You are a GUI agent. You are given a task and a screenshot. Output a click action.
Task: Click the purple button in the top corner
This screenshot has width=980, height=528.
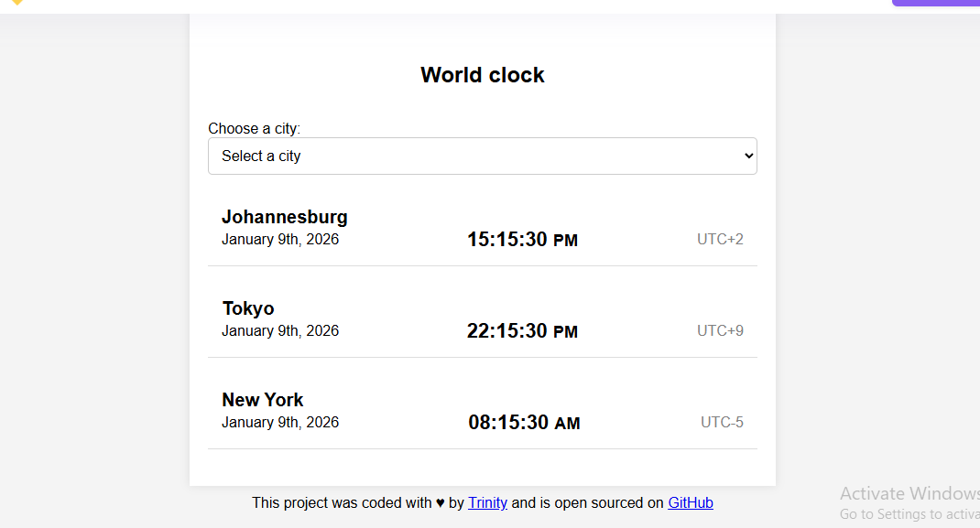coord(935,3)
